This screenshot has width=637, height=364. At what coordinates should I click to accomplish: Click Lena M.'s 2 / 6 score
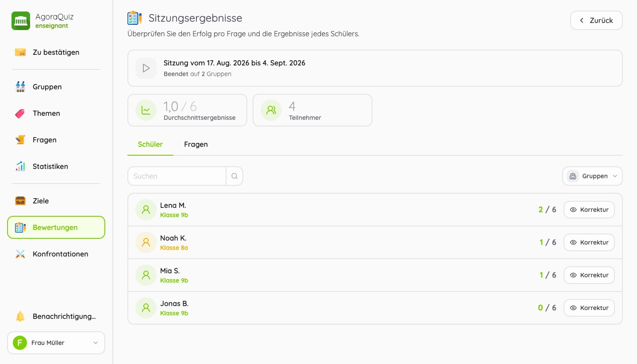pos(547,210)
